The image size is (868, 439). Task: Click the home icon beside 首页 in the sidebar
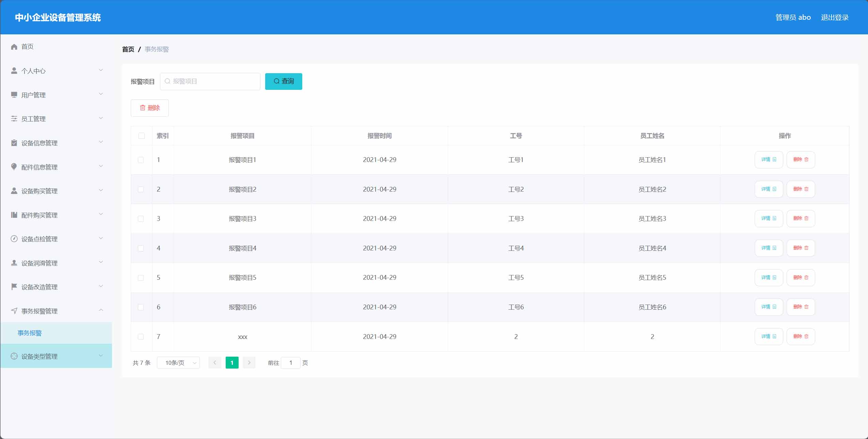[x=14, y=47]
